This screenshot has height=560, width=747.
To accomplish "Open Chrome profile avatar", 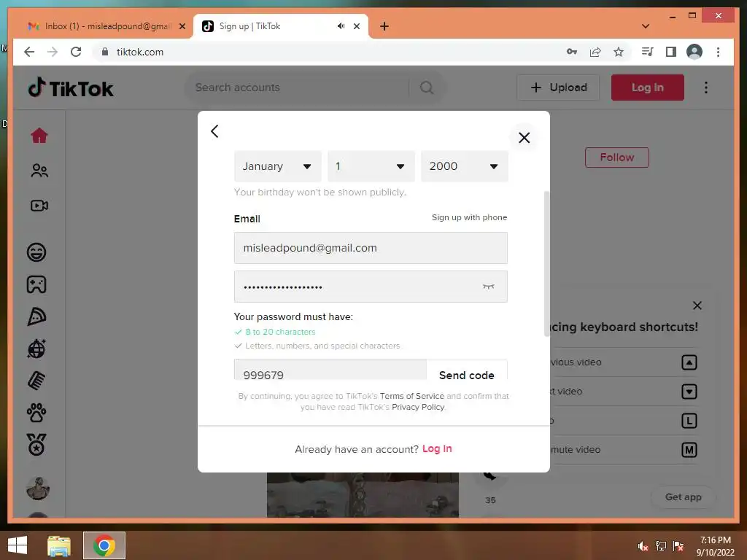I will (694, 52).
